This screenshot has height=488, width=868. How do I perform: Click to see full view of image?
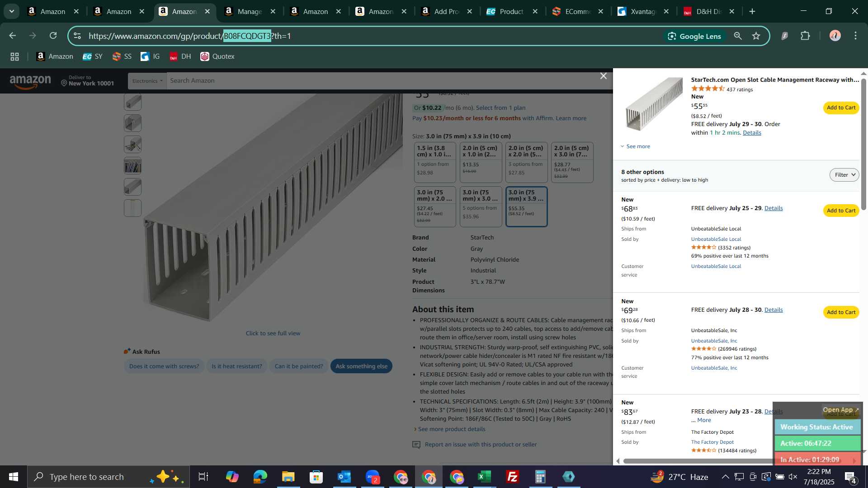273,333
